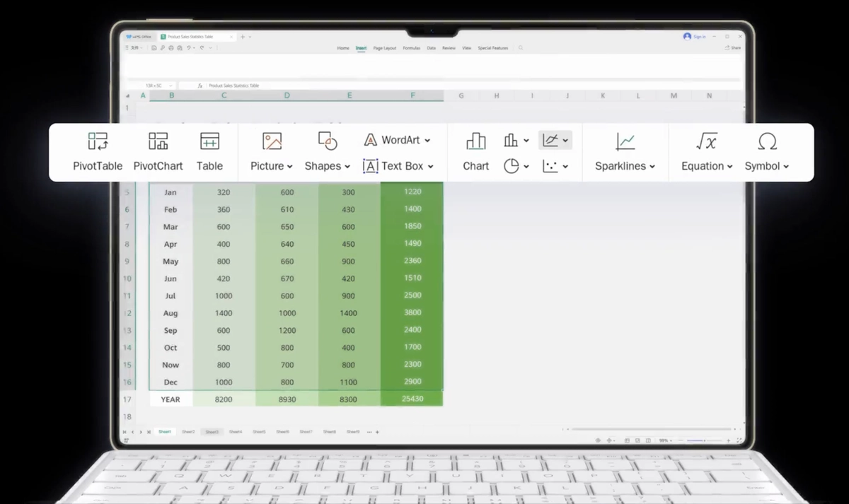Open the Page Layout tab
Screen dimensions: 849x504
coord(385,48)
